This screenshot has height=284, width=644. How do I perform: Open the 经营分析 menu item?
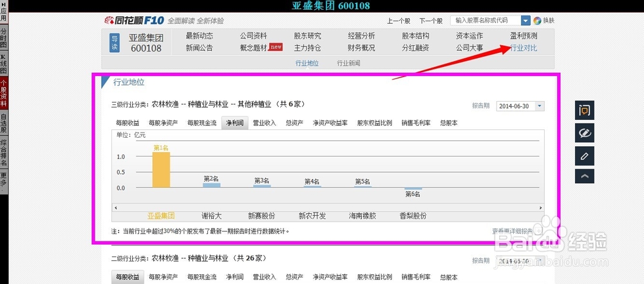(x=361, y=36)
